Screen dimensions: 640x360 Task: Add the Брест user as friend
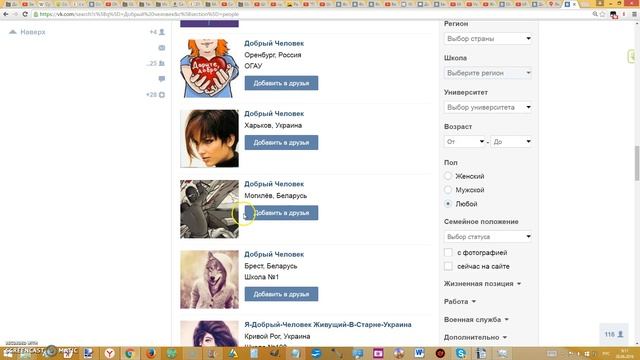pos(281,294)
